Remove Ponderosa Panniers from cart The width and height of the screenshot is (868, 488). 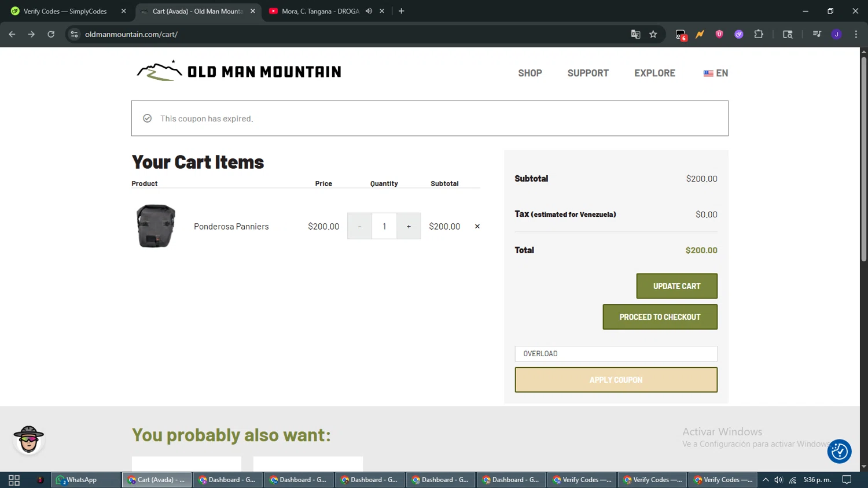(x=477, y=227)
